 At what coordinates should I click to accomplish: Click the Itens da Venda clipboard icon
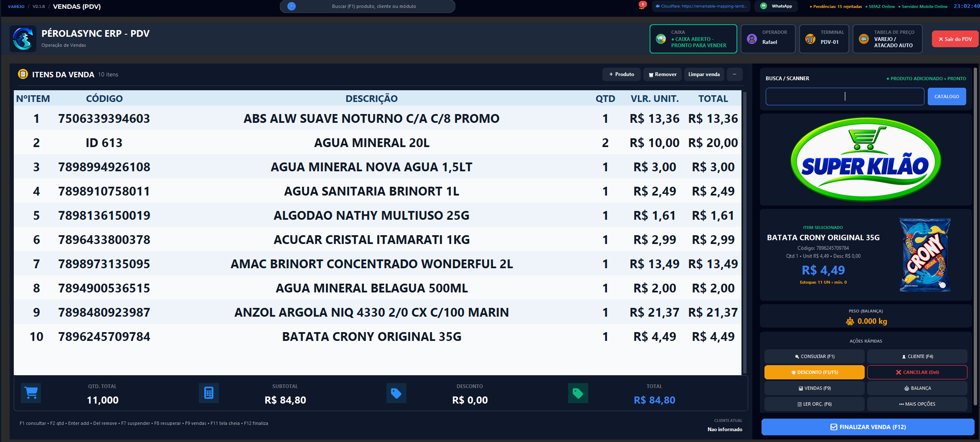[23, 74]
